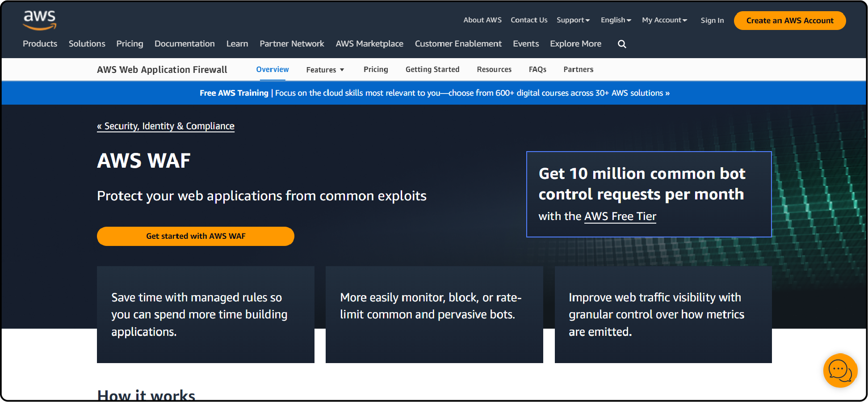
Task: Click Get started with AWS WAF button
Action: point(196,236)
